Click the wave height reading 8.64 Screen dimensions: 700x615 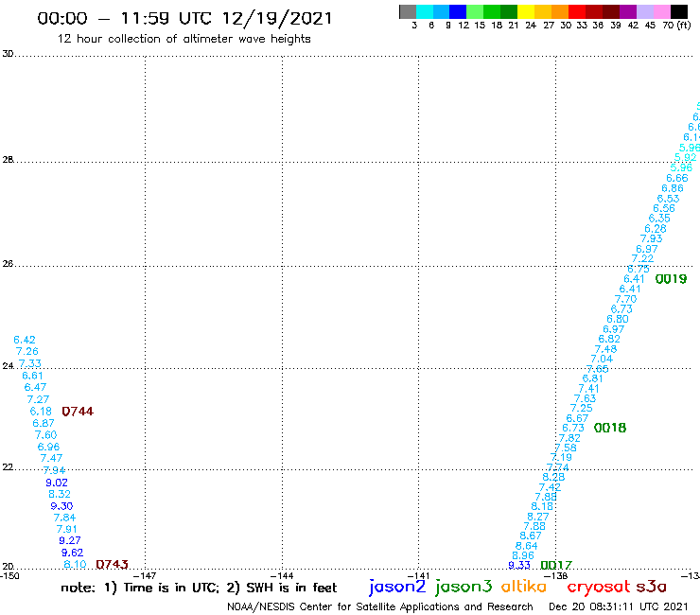[527, 546]
